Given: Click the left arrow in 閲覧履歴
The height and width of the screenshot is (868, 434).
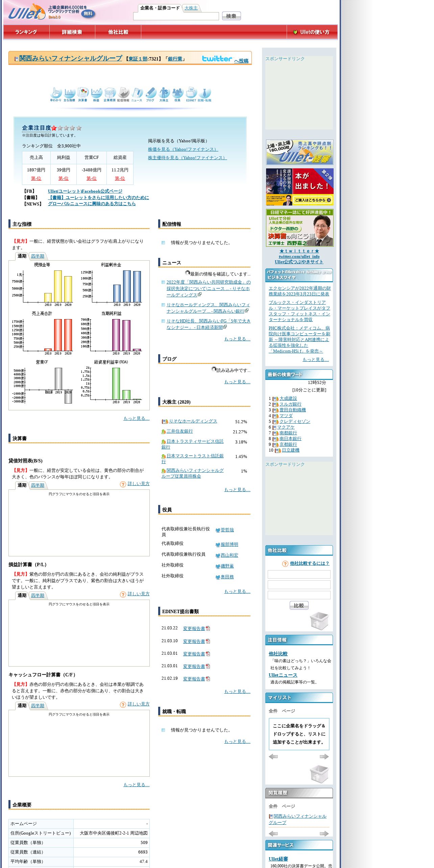Looking at the screenshot, I should click(273, 834).
